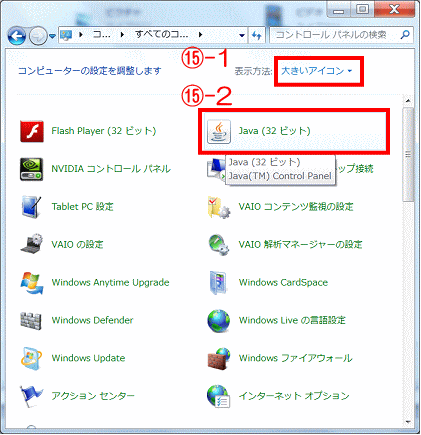Screen dimensions: 421x435
Task: Open the VAIO の設定 laptop icon
Action: click(x=31, y=245)
